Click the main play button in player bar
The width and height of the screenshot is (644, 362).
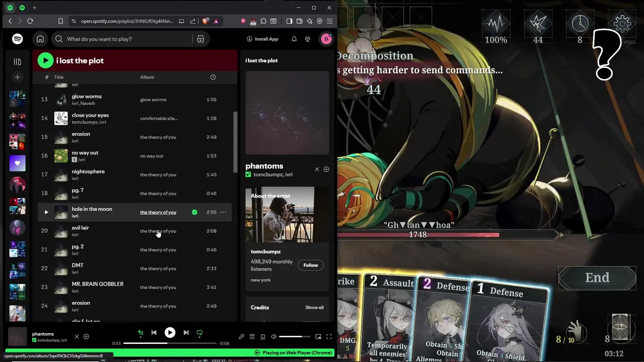pyautogui.click(x=170, y=332)
